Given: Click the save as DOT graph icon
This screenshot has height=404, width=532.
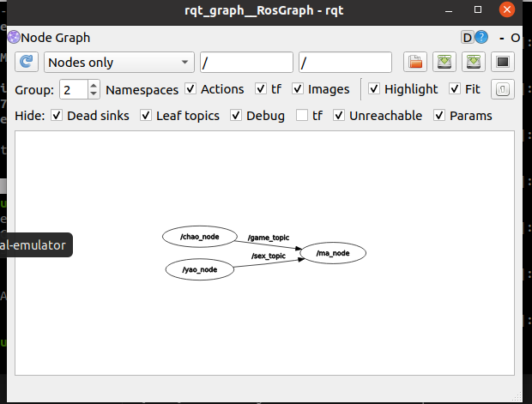Looking at the screenshot, I should pyautogui.click(x=444, y=63).
